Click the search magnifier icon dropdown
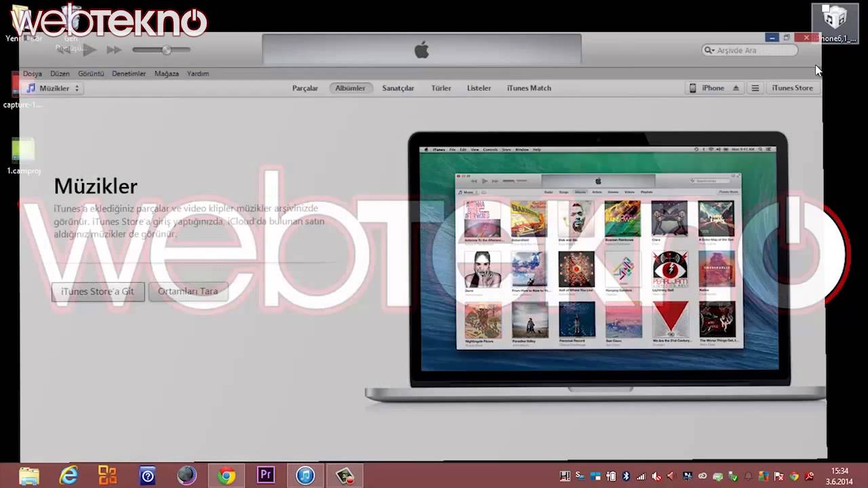The height and width of the screenshot is (488, 868). click(x=709, y=50)
